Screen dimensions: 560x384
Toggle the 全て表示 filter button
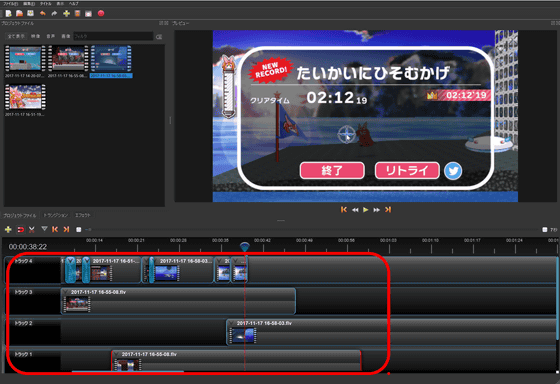click(x=16, y=36)
